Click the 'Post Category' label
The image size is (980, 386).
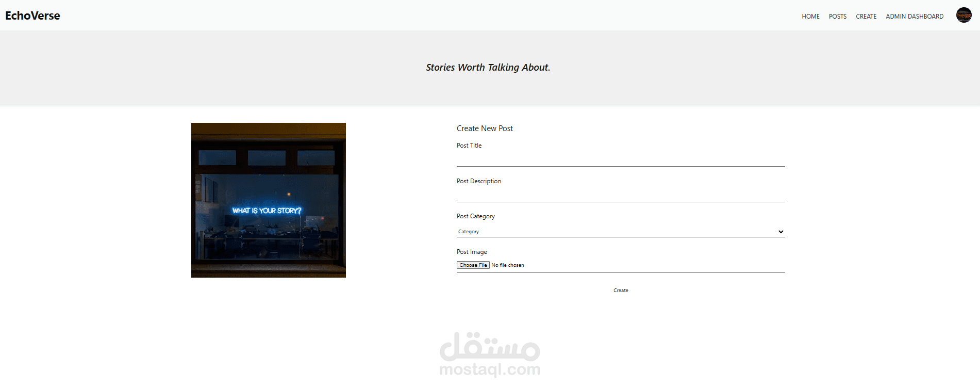click(x=476, y=216)
